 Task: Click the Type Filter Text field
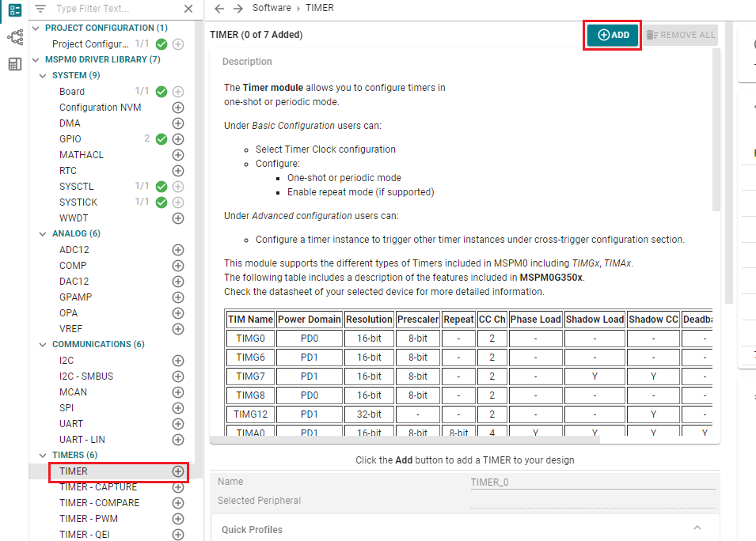116,9
